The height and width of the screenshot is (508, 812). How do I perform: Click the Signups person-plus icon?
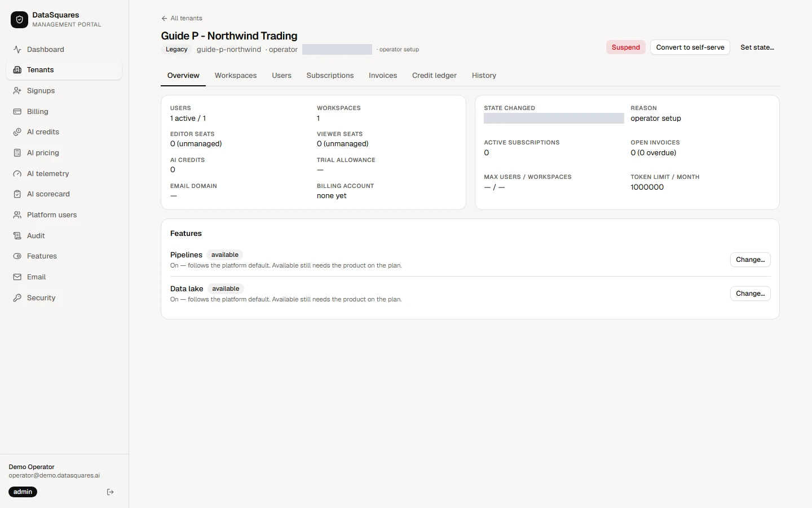point(17,91)
